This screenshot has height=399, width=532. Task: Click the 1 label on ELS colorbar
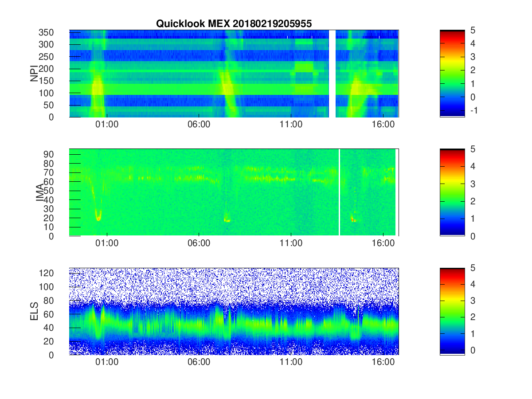[473, 333]
